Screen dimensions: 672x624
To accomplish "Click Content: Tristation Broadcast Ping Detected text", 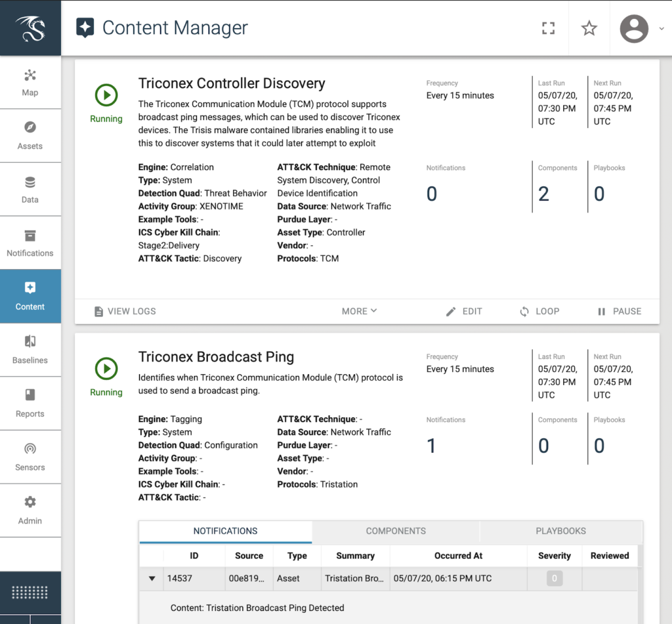I will [x=257, y=608].
